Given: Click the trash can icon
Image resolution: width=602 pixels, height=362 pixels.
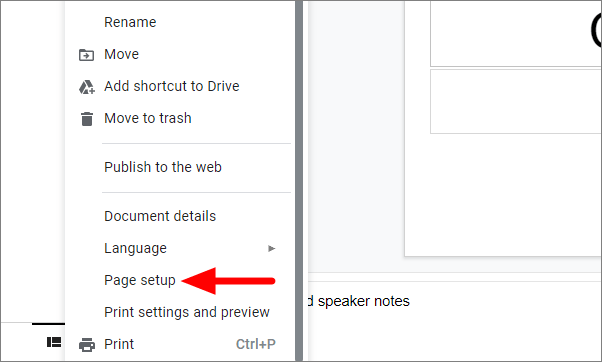Looking at the screenshot, I should tap(87, 119).
